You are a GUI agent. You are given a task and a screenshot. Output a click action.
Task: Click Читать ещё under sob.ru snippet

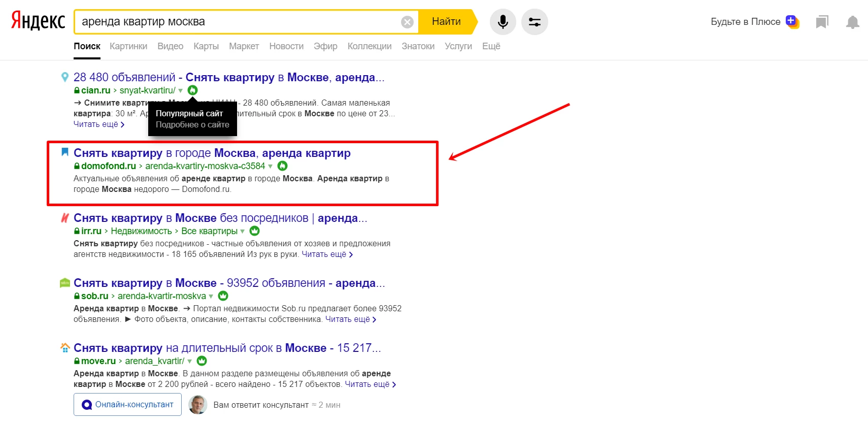click(351, 319)
